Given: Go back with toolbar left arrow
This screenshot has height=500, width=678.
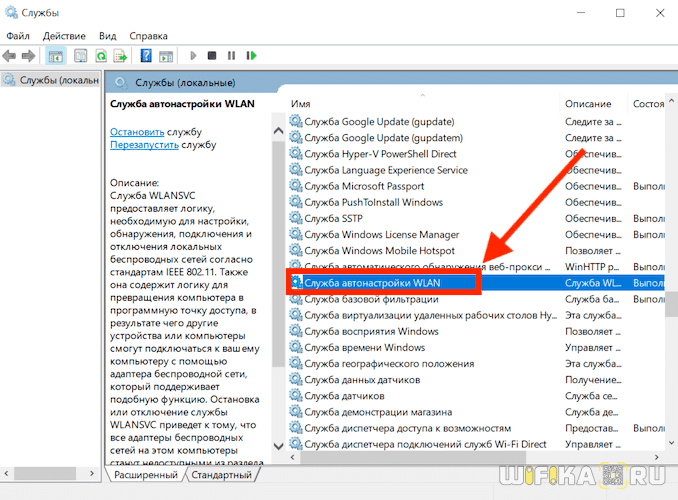Looking at the screenshot, I should tap(9, 56).
